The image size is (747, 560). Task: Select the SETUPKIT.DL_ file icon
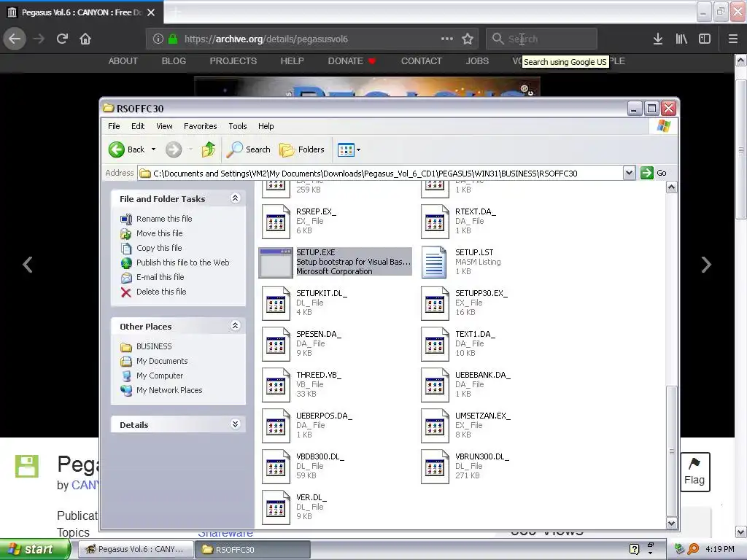(x=276, y=303)
